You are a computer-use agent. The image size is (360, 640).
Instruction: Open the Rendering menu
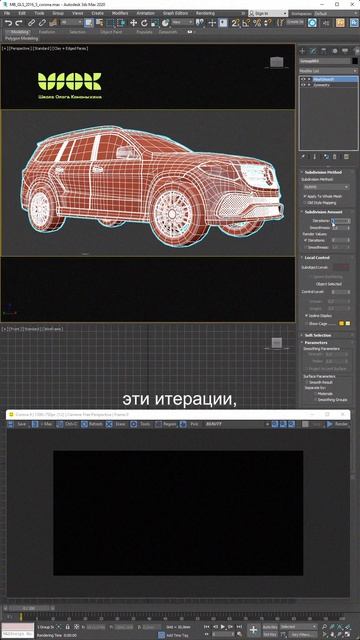[x=205, y=13]
